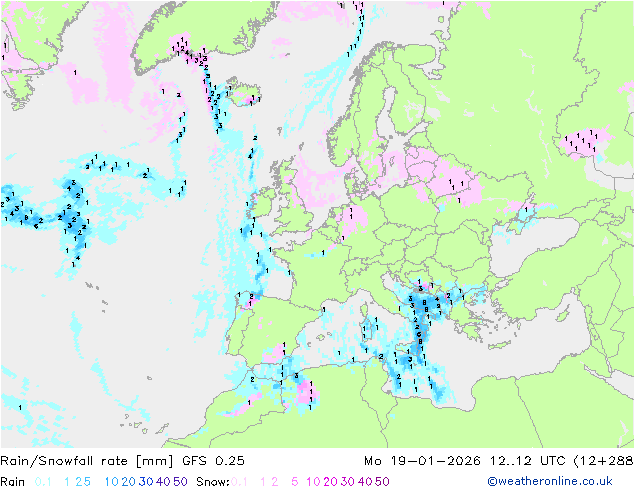Viewport: 634px width, 490px height.
Task: Pick the Snow legend 10 value
Action: point(313,482)
